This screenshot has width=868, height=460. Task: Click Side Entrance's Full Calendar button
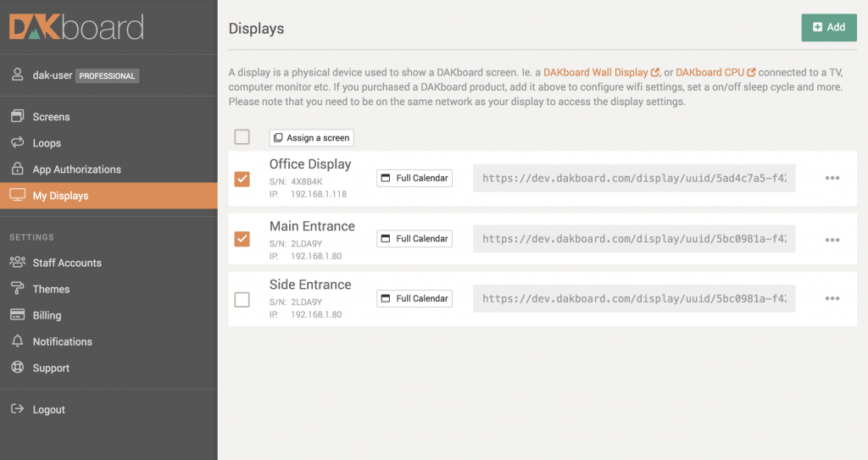415,298
